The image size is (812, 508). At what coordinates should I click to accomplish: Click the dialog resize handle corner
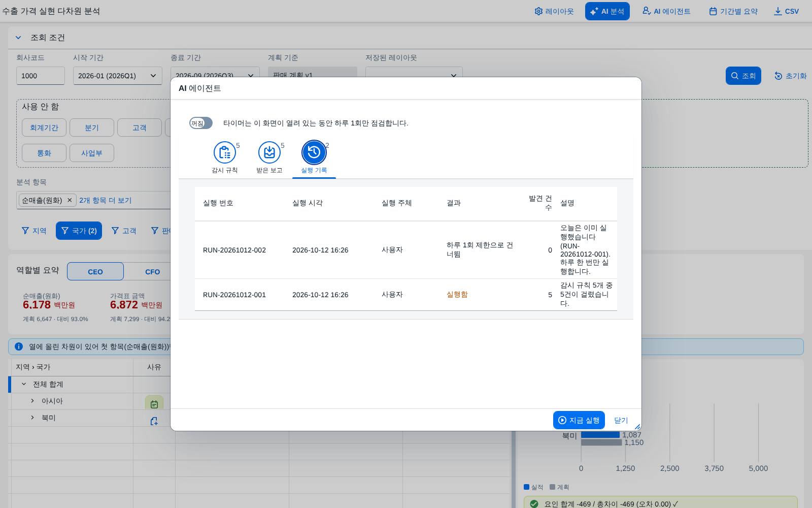pos(637,427)
